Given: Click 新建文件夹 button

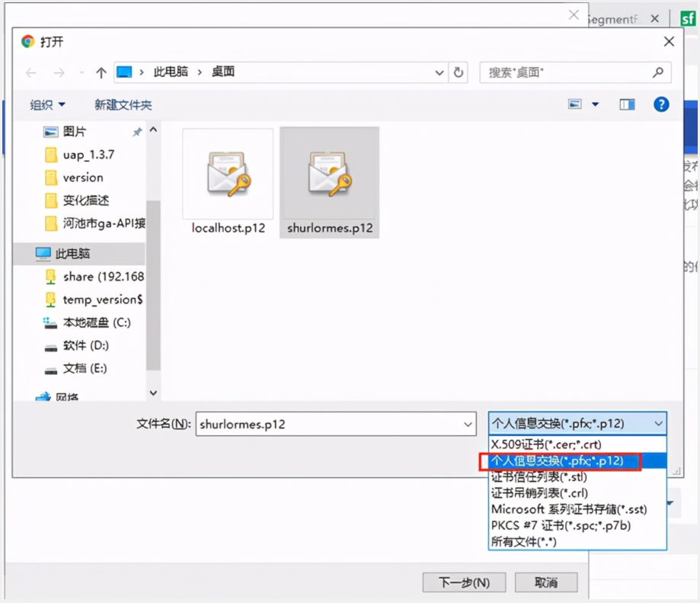Looking at the screenshot, I should [123, 105].
